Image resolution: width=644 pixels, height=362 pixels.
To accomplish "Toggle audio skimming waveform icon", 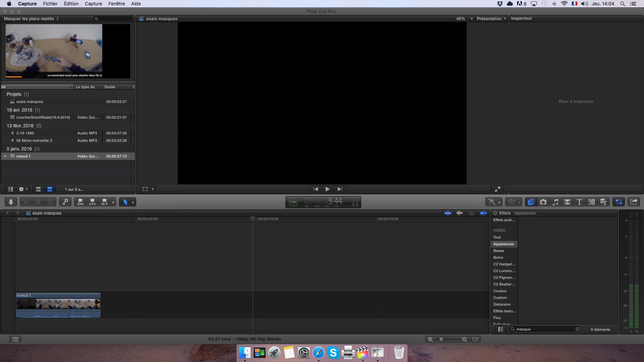I will [460, 213].
